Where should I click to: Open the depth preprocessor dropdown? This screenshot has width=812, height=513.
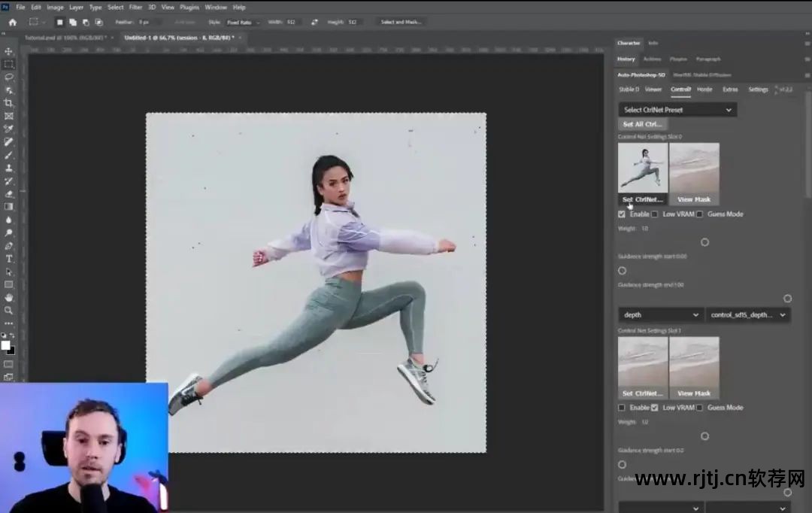coord(660,314)
